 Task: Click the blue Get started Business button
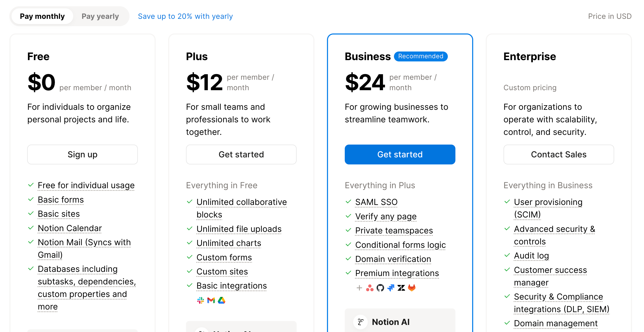400,154
